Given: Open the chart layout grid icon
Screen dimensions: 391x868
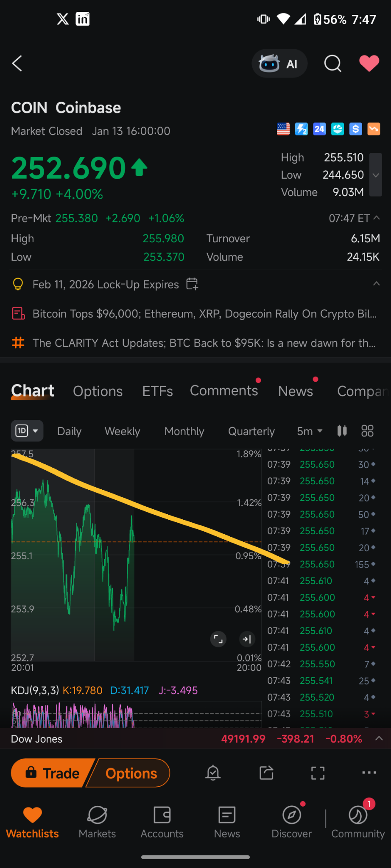Looking at the screenshot, I should (x=367, y=431).
